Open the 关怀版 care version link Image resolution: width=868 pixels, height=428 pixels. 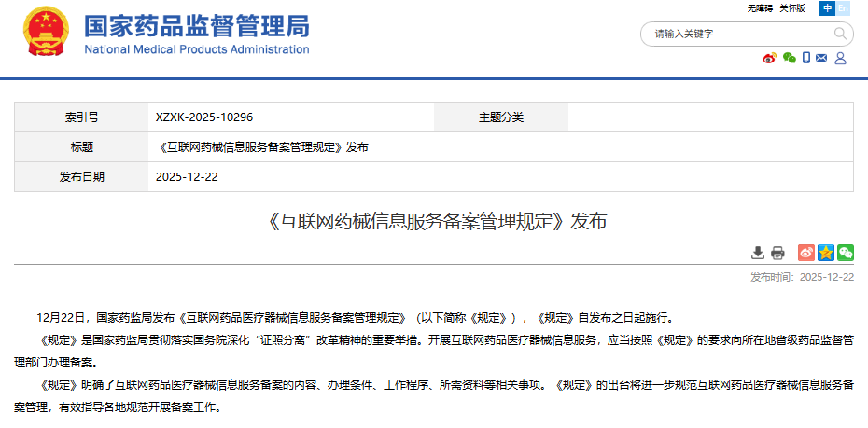click(792, 8)
